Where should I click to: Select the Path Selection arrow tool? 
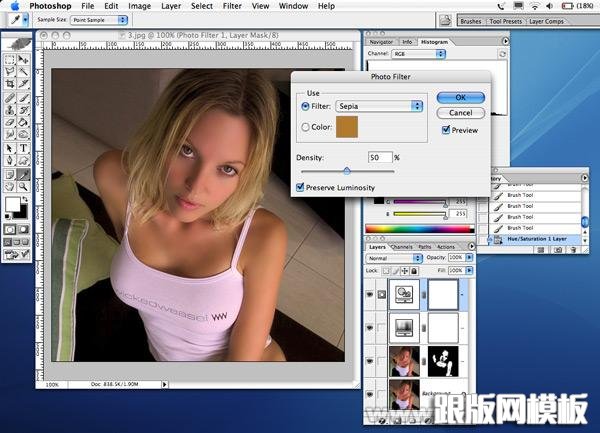(10, 148)
